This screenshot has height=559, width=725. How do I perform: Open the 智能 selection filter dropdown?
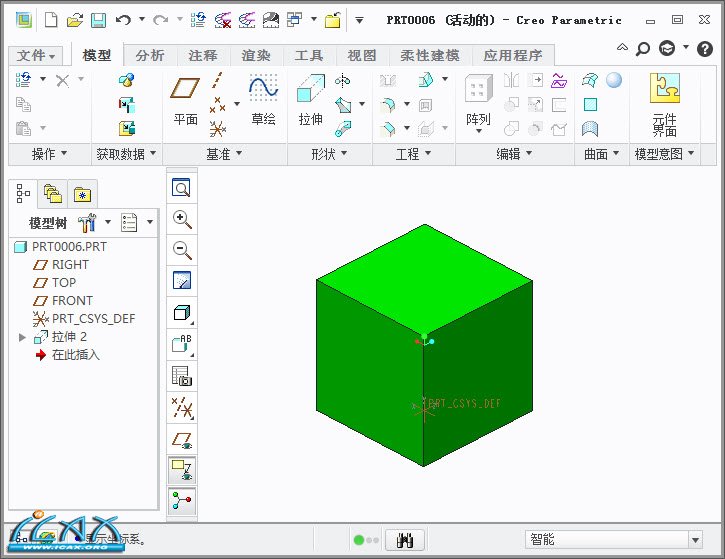point(695,540)
